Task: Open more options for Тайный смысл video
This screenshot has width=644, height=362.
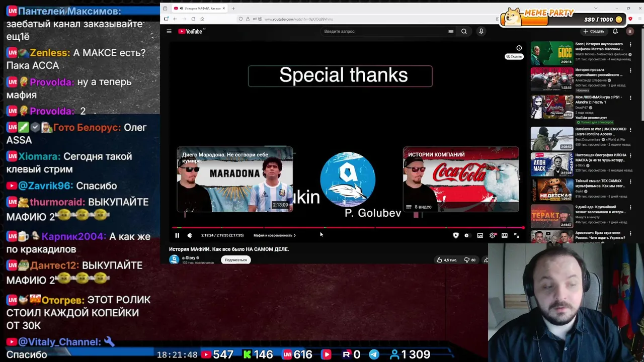Action: [630, 182]
